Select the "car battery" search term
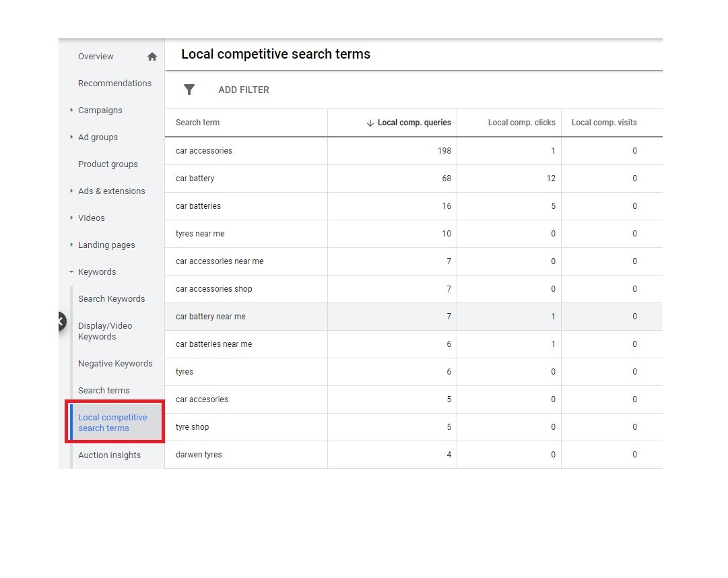Viewport: 728px width, 578px height. 195,179
